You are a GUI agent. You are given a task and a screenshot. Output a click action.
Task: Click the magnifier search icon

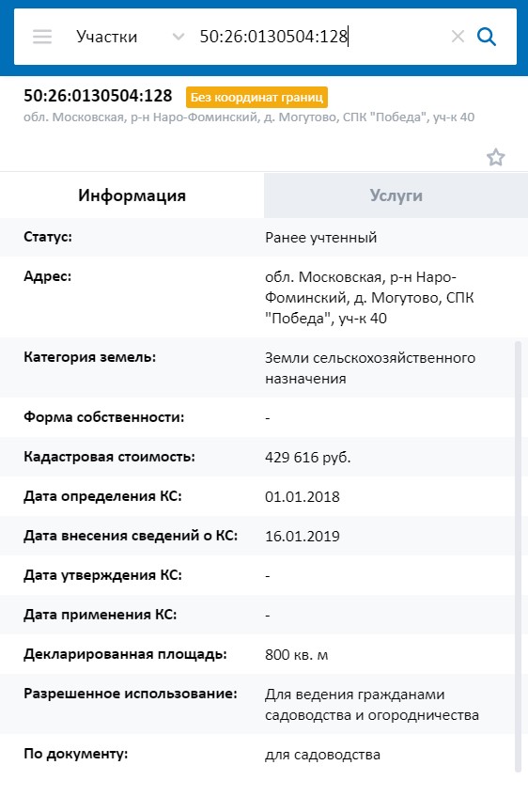[486, 37]
